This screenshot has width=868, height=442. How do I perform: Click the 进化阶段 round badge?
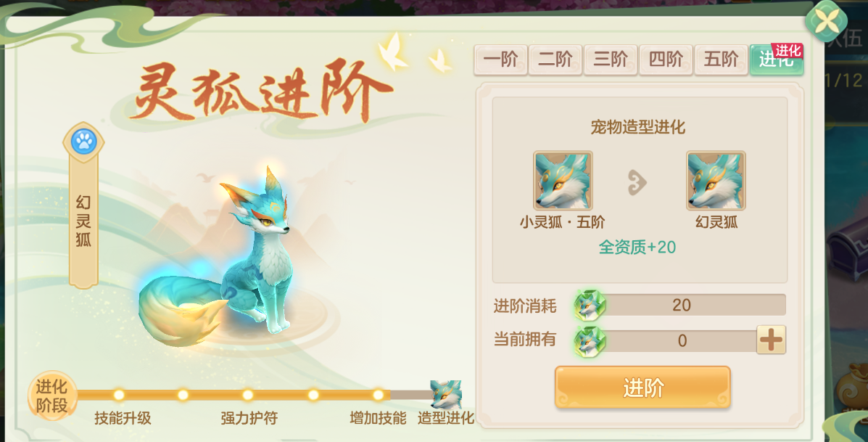coord(52,396)
